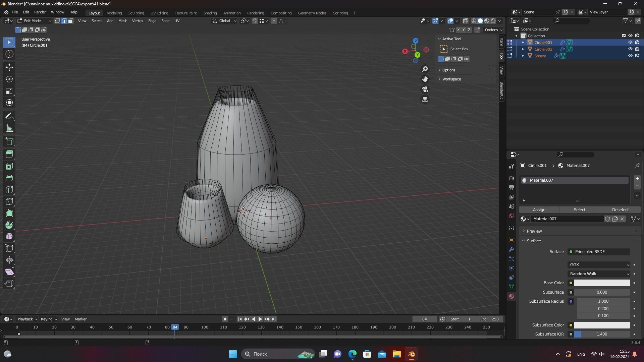644x362 pixels.
Task: Select the Spin tool
Action: coord(9,225)
